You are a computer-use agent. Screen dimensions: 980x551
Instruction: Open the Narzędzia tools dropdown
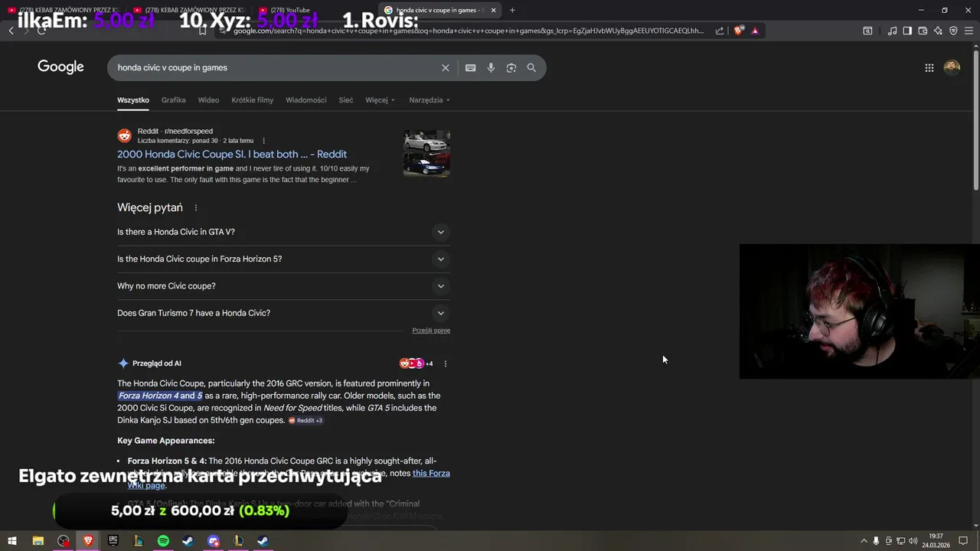click(429, 100)
